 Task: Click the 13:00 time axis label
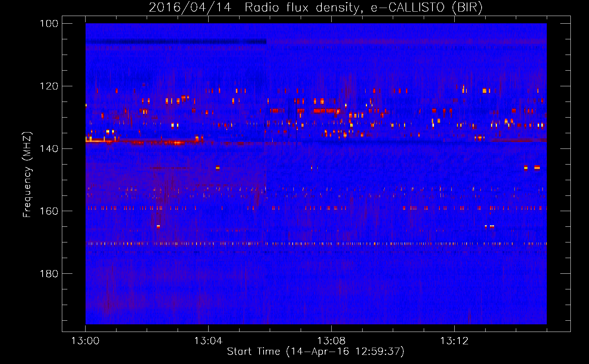pyautogui.click(x=85, y=341)
